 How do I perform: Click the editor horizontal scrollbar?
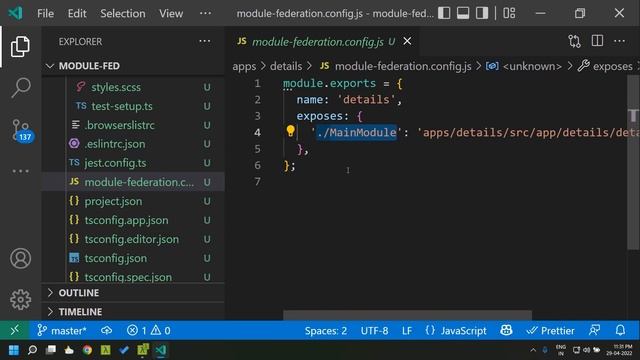pyautogui.click(x=407, y=315)
